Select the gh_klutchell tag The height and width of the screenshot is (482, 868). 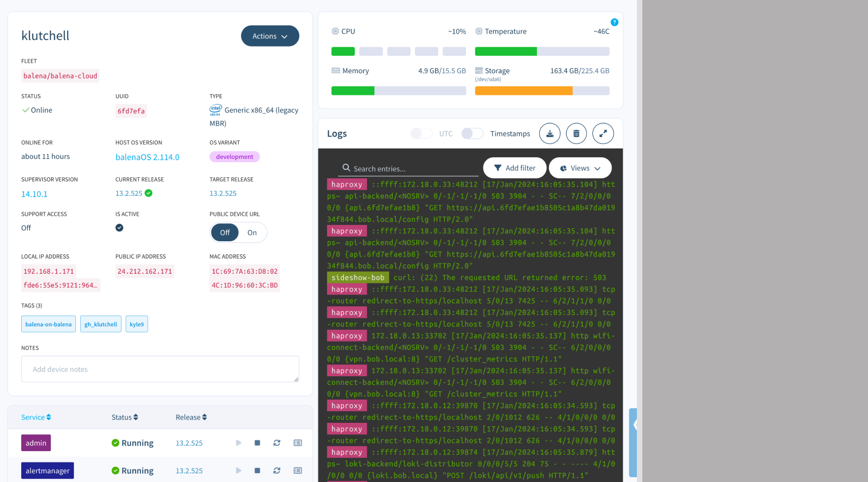point(100,324)
